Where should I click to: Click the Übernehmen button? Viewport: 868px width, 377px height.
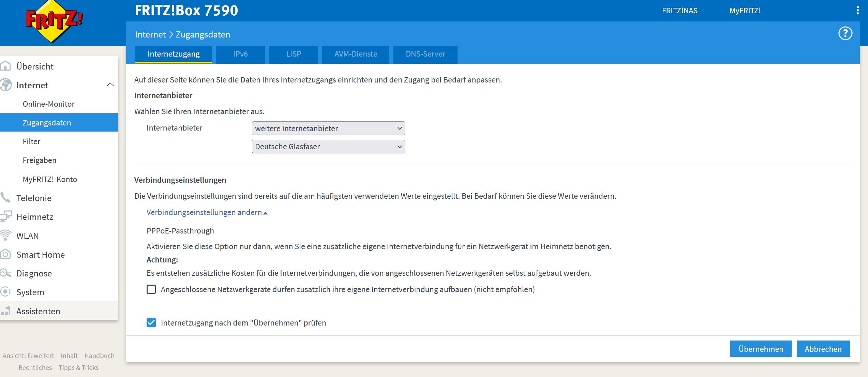tap(761, 349)
